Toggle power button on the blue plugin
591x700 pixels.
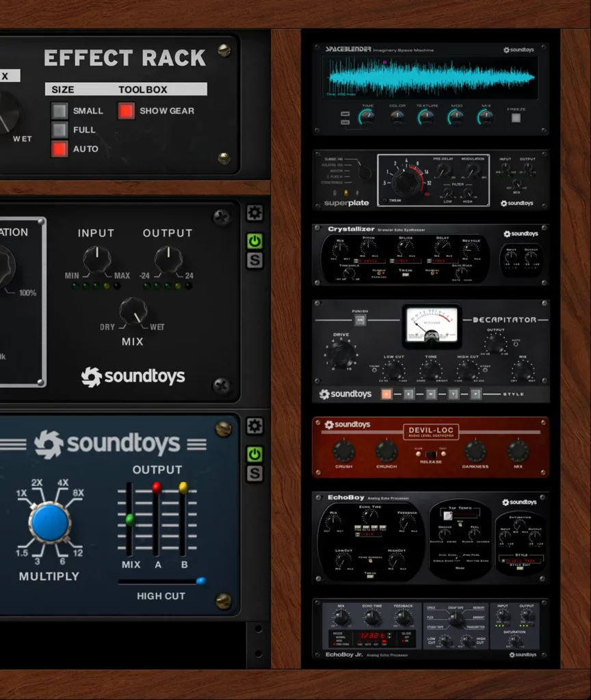(x=254, y=454)
